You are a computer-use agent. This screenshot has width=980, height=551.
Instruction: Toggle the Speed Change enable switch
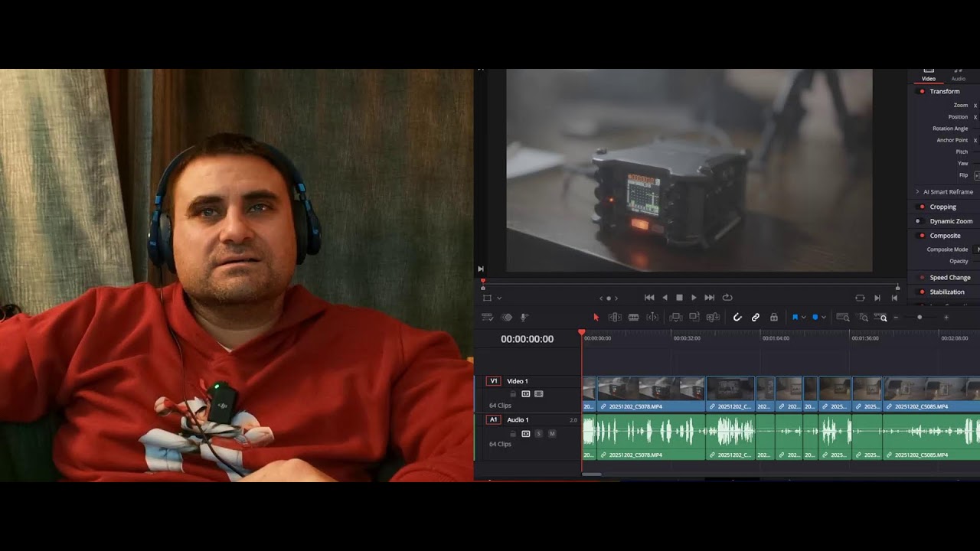(922, 277)
